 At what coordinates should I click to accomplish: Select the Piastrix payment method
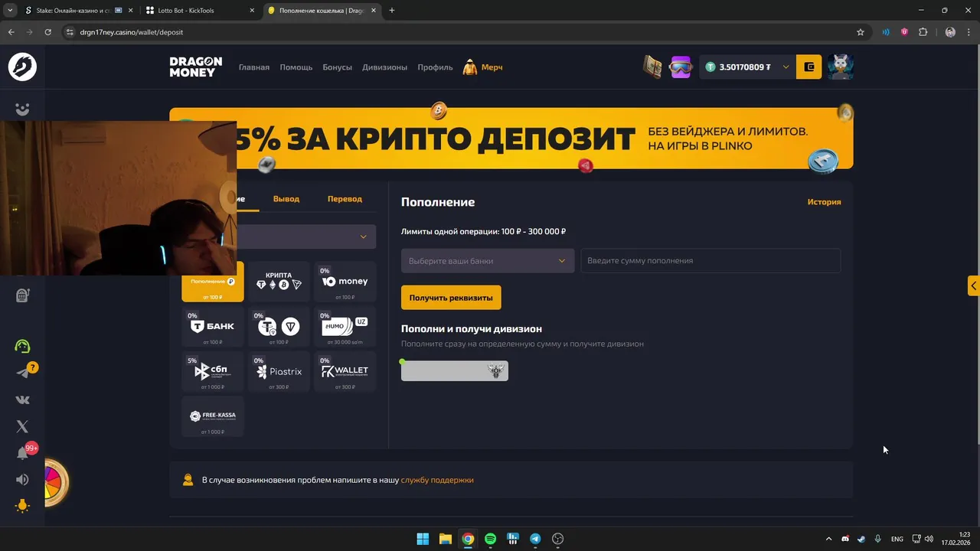279,371
